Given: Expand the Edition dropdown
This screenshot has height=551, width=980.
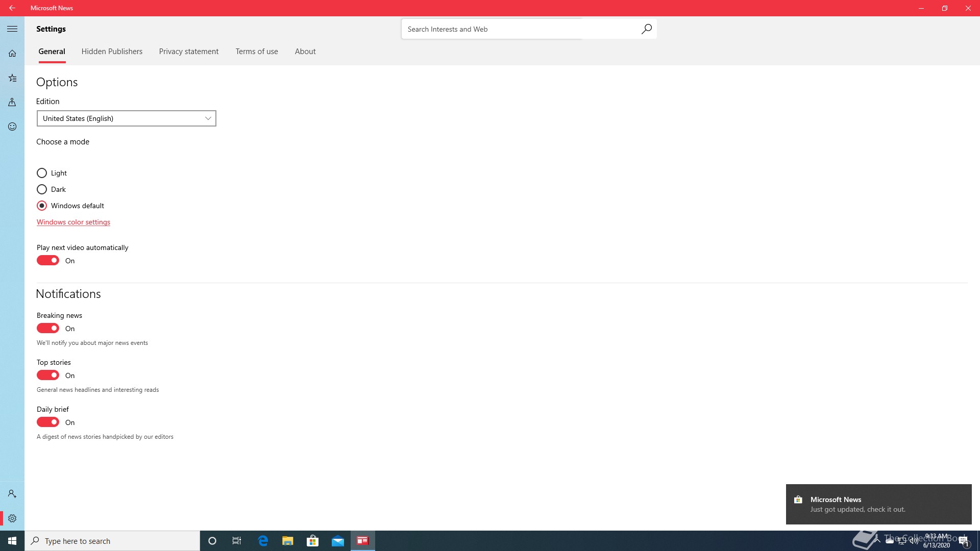Looking at the screenshot, I should tap(127, 118).
